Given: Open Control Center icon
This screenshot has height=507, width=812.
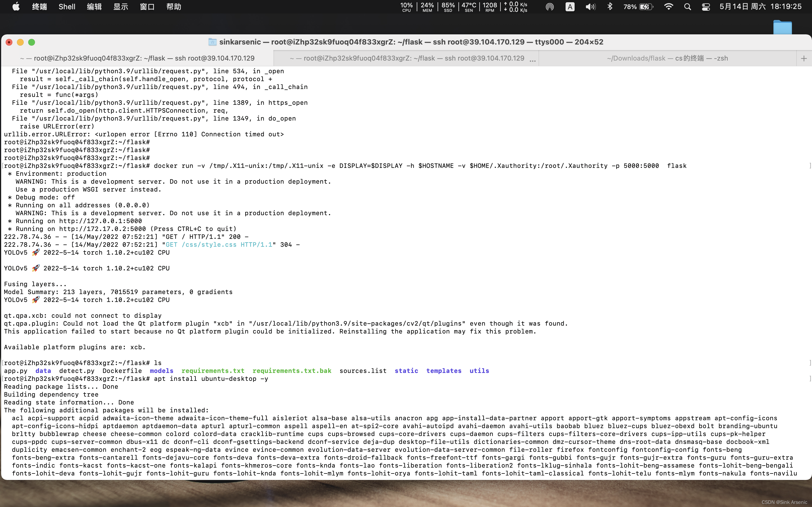Looking at the screenshot, I should [706, 7].
